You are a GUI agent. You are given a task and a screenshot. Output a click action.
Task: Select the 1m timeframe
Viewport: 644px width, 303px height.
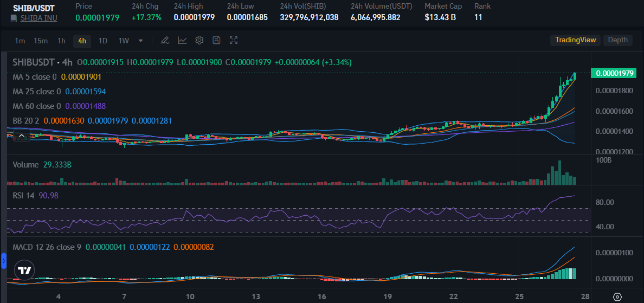[20, 41]
